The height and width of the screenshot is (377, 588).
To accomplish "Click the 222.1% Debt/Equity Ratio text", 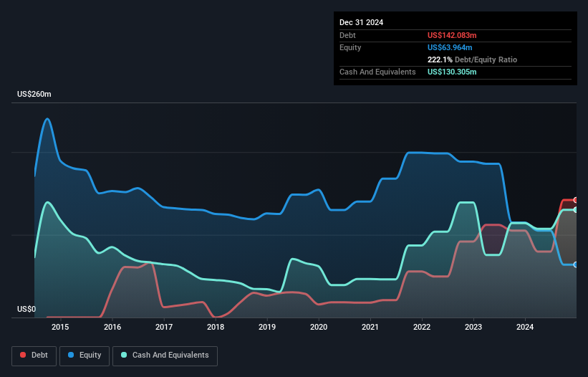I will [x=472, y=59].
